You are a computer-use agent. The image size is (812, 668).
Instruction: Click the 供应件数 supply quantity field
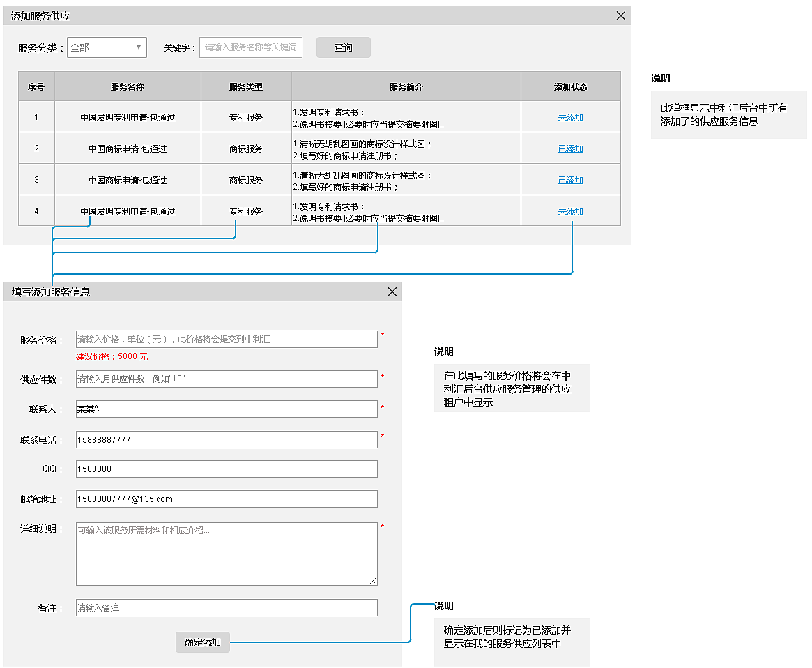click(x=227, y=379)
